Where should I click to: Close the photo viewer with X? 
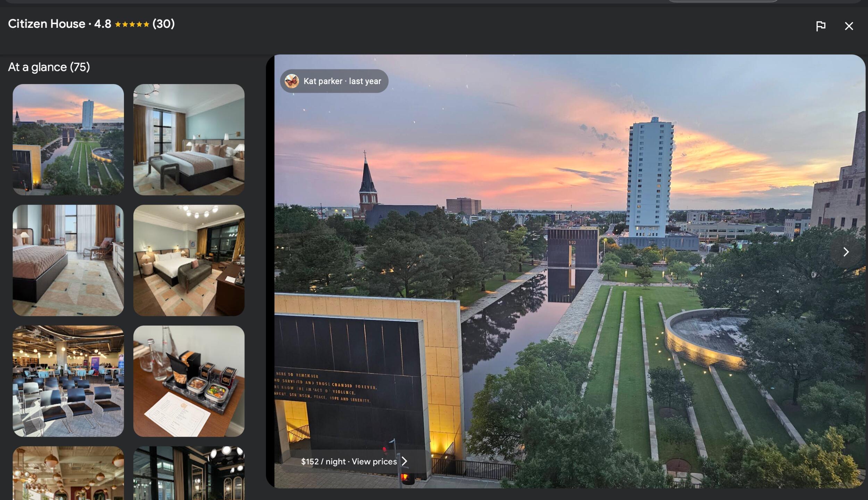849,26
